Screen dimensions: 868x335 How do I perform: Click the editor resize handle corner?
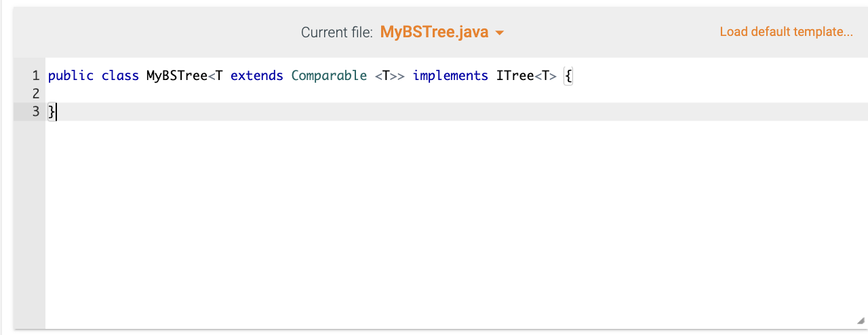point(860,321)
